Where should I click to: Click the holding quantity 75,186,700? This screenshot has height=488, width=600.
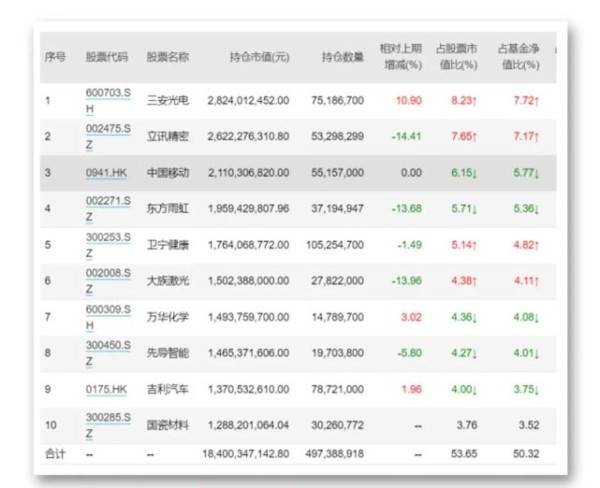pos(338,101)
